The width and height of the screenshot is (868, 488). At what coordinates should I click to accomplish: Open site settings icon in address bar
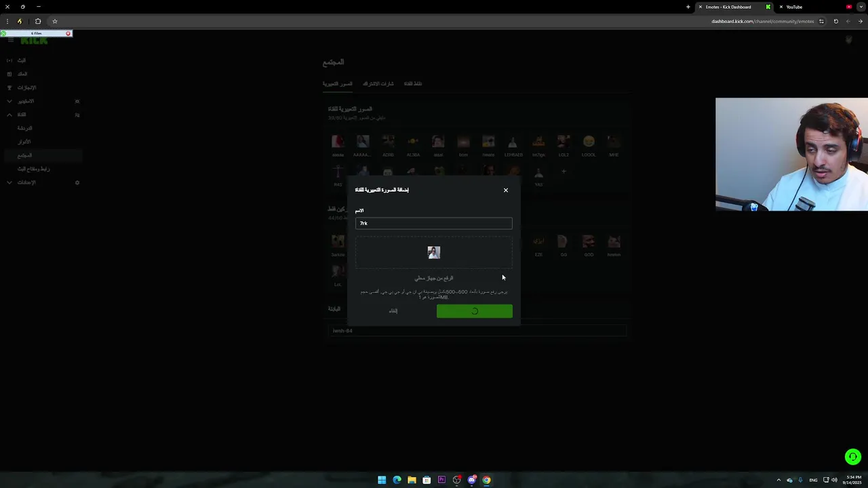tap(821, 21)
